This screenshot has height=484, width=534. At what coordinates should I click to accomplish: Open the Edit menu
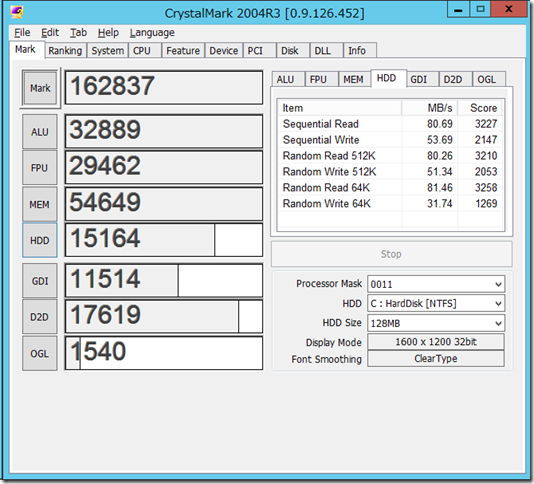pos(50,32)
